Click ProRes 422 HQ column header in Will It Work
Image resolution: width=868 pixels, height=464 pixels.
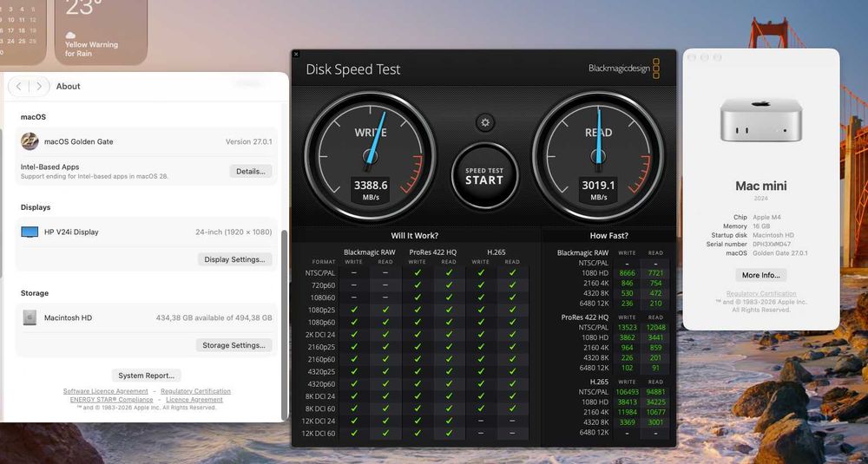(433, 252)
